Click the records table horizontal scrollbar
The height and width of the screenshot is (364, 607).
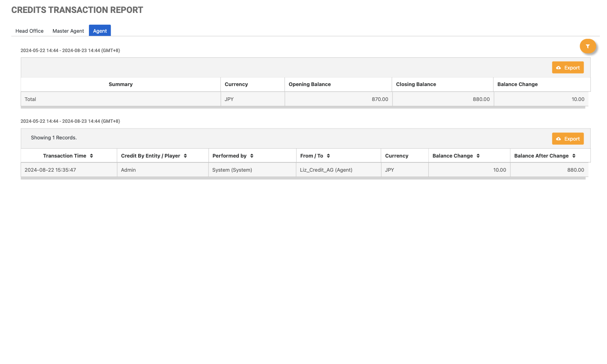pos(303,178)
